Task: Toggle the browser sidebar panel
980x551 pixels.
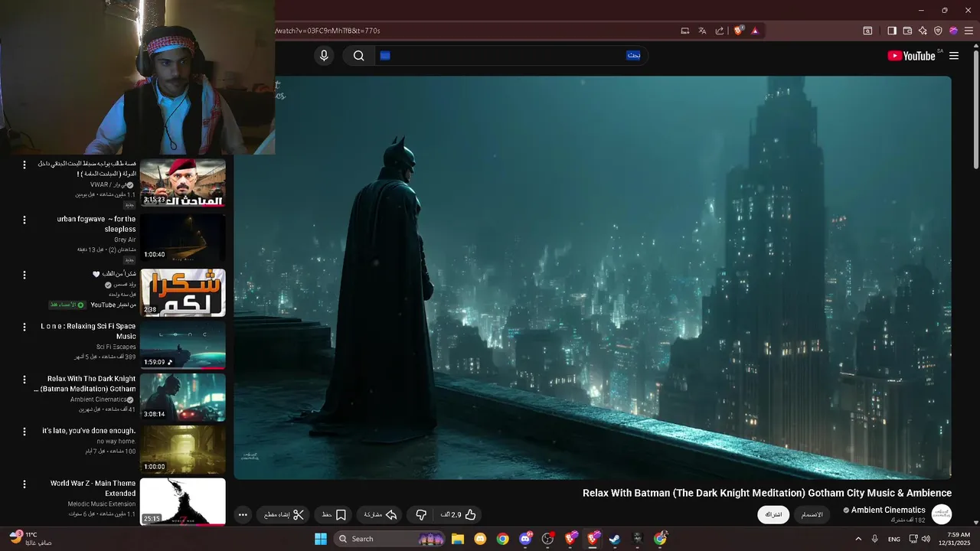Action: (x=892, y=31)
